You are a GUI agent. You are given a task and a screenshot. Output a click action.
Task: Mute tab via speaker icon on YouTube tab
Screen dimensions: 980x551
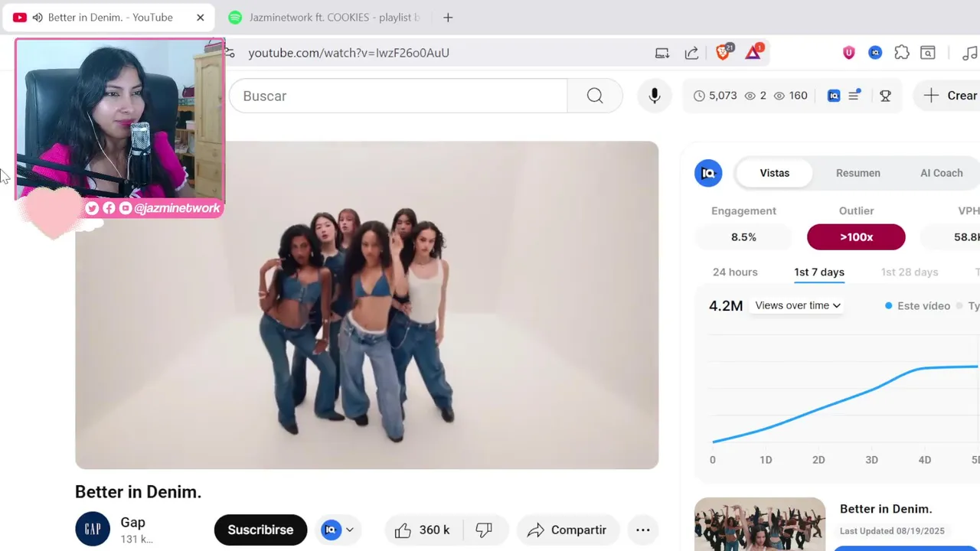coord(38,17)
